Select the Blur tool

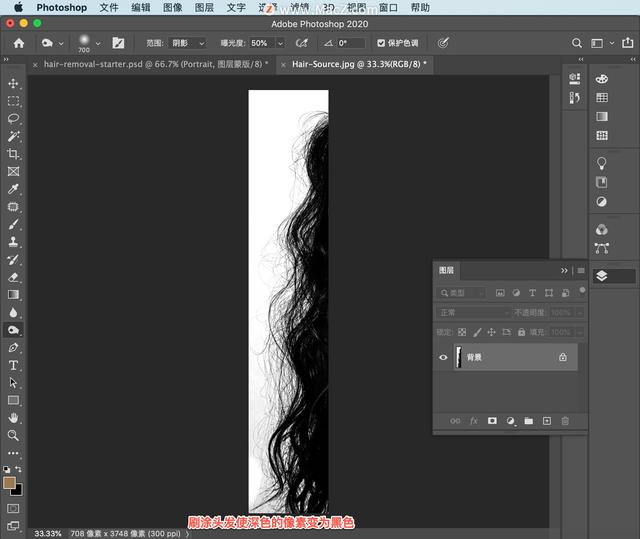[13, 313]
